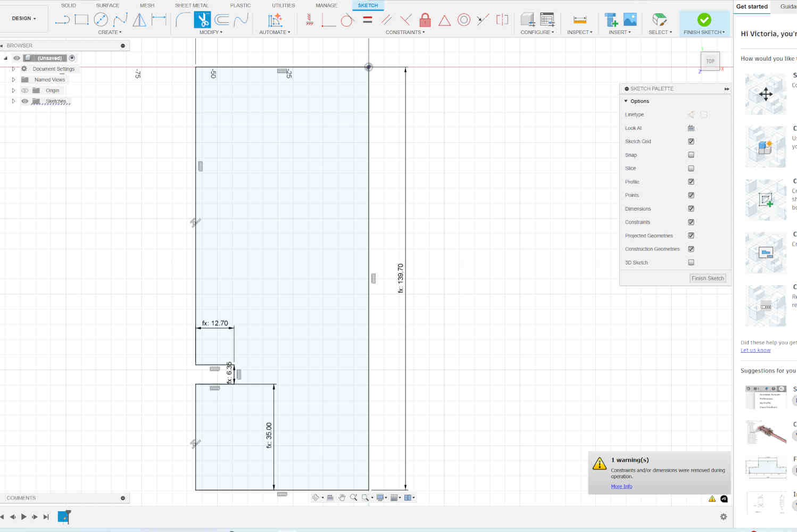Screen dimensions: 797x532
Task: Open timeline settings gear icon
Action: (724, 517)
